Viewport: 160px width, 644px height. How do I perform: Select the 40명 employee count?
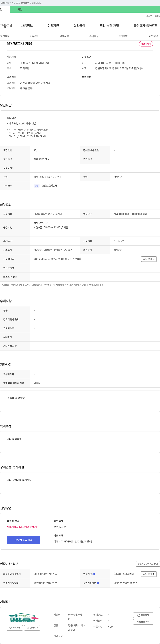point(111,627)
